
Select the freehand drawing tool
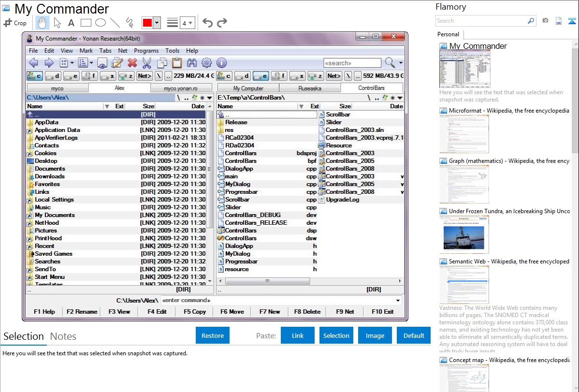coord(130,23)
